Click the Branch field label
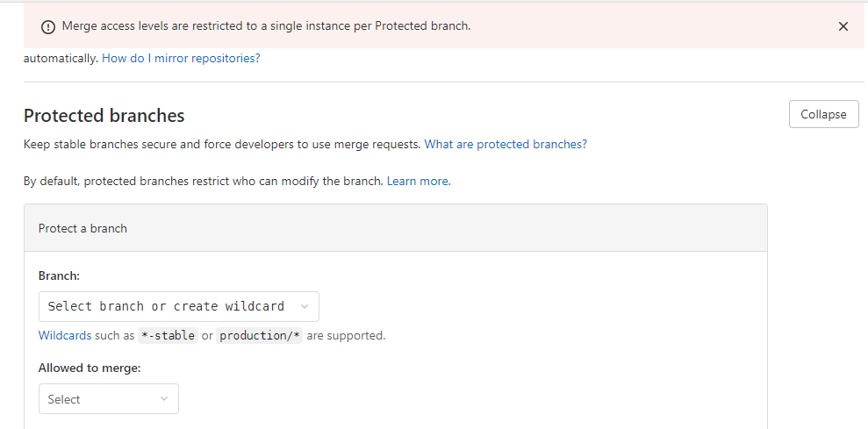Image resolution: width=868 pixels, height=429 pixels. pos(59,275)
